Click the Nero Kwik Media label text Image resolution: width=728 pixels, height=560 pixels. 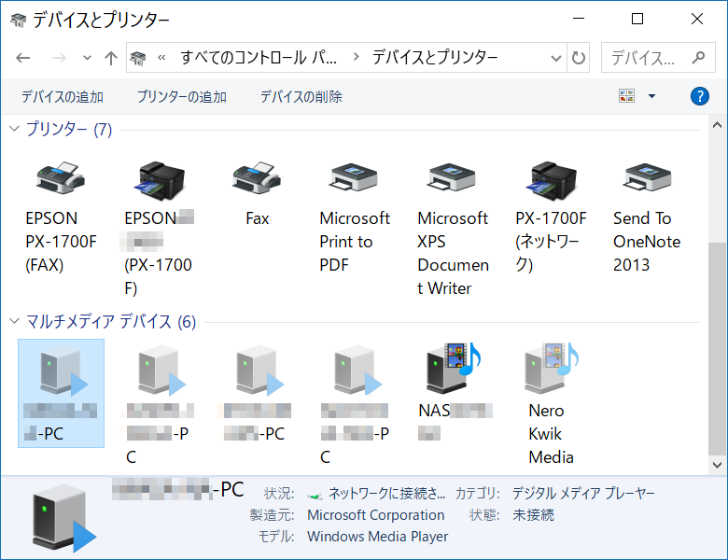551,434
